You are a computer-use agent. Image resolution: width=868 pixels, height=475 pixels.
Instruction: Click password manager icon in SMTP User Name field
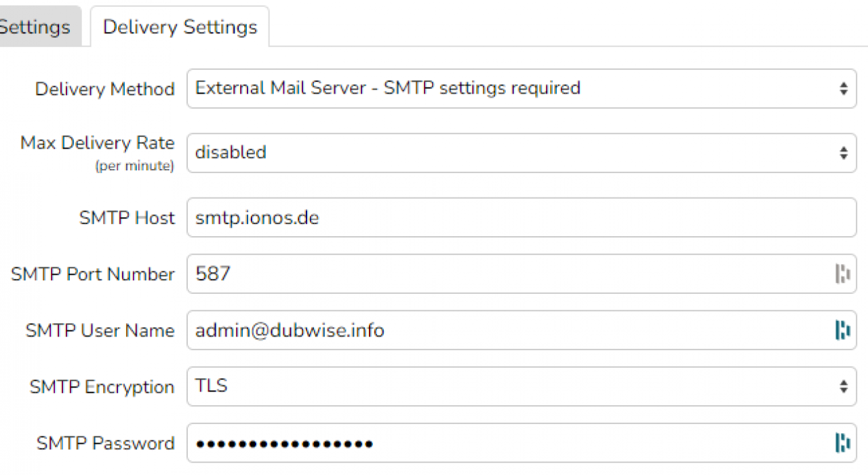(x=842, y=330)
